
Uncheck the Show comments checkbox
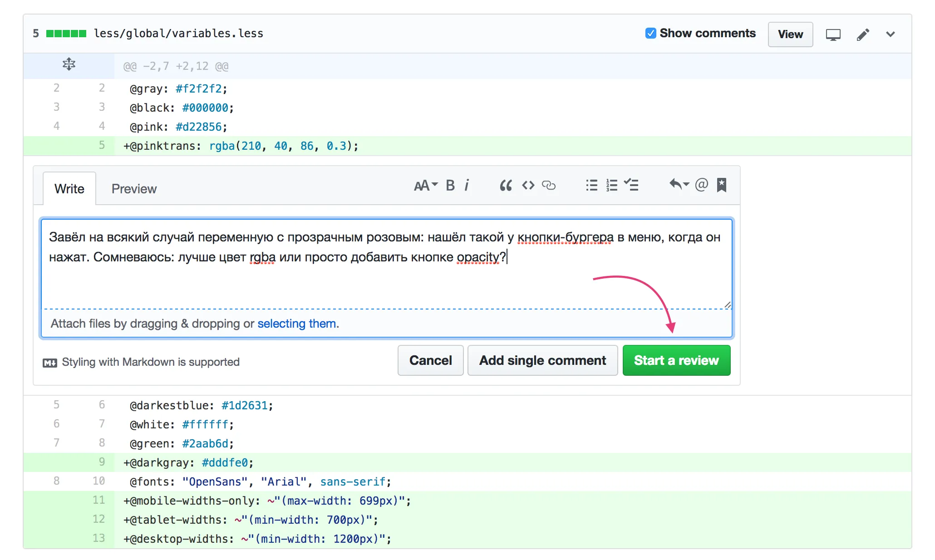[x=650, y=33]
